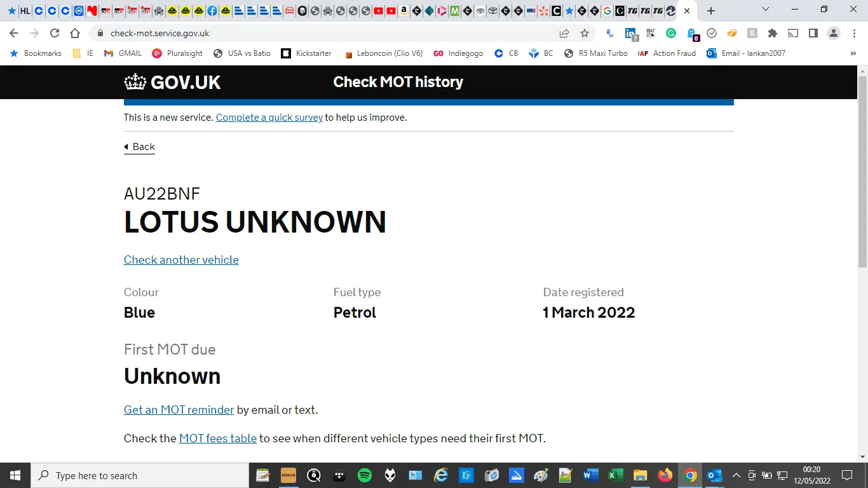868x488 pixels.
Task: Click the share page icon in address bar
Action: (564, 33)
